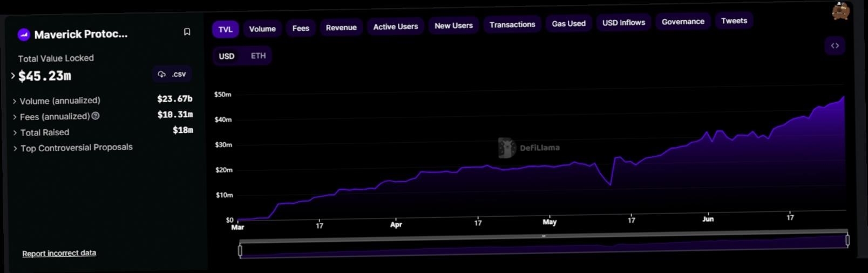Viewport: 868px width, 273px height.
Task: Toggle the Fees chart metric
Action: pos(301,28)
